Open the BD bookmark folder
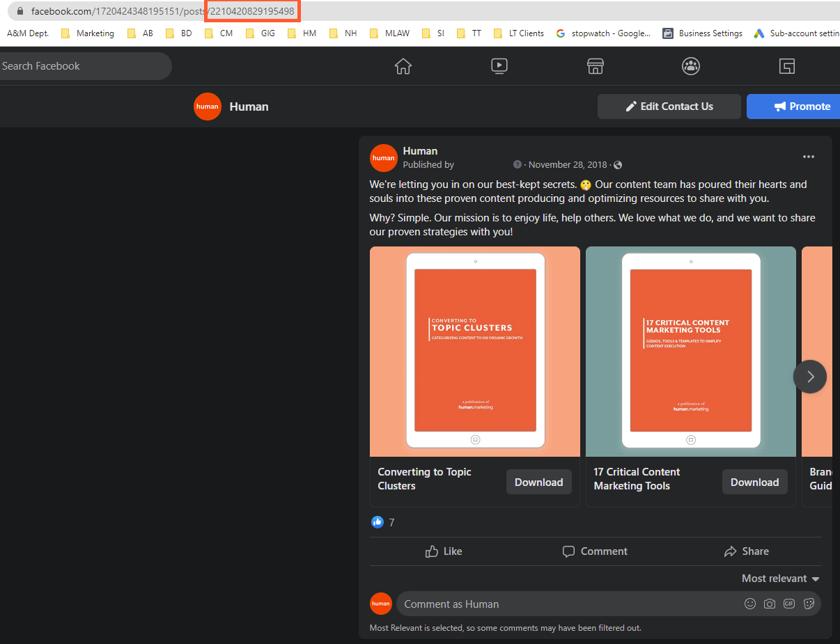840x644 pixels. tap(179, 33)
